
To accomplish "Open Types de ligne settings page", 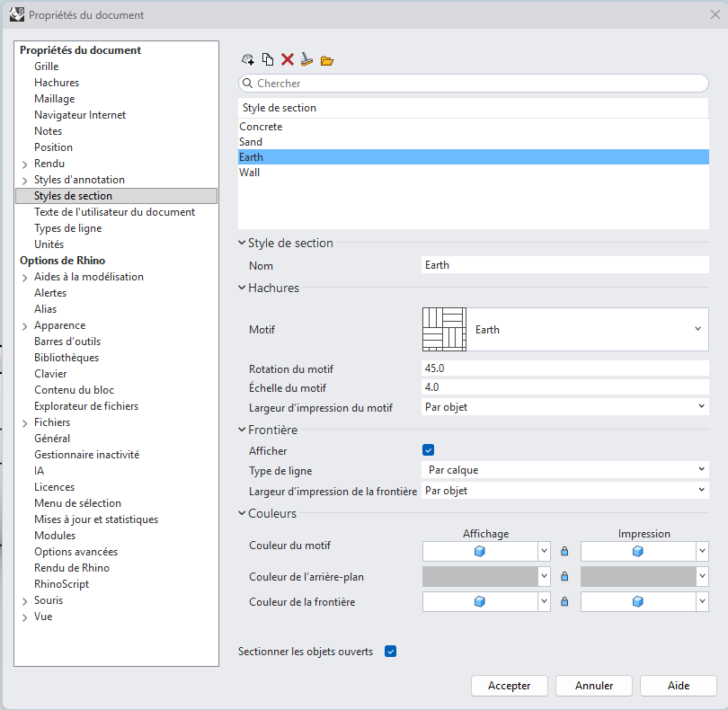I will (x=67, y=228).
